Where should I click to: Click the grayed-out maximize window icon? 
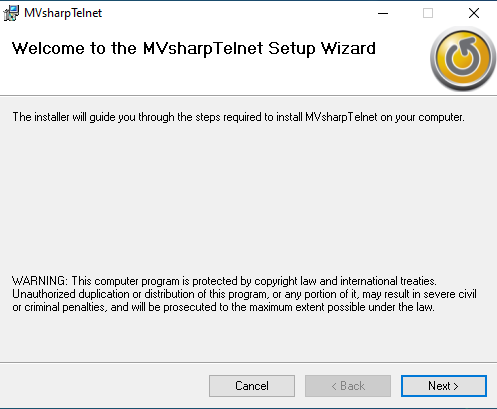coord(428,13)
